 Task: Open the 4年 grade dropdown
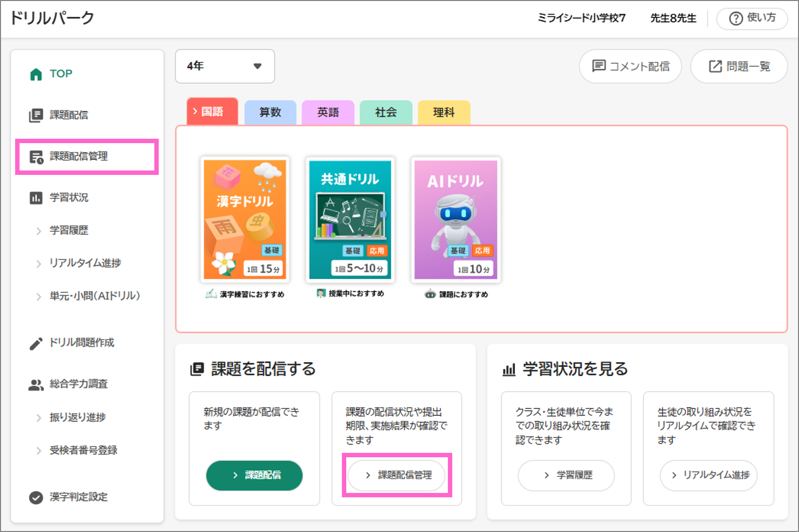pos(225,66)
